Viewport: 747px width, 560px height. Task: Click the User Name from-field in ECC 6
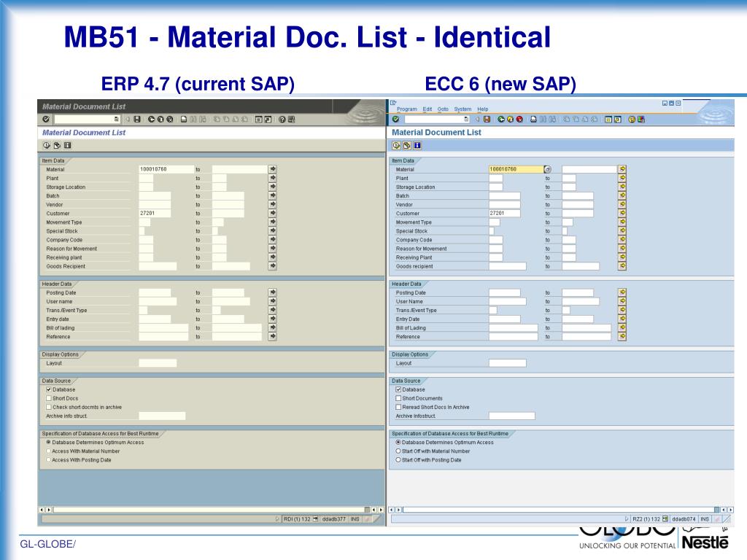tap(508, 301)
